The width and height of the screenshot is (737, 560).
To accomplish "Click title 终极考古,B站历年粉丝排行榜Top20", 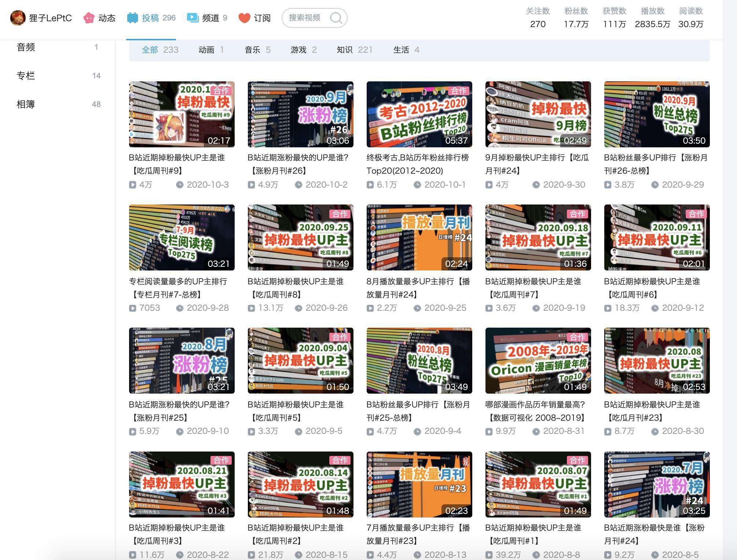I will pos(418,164).
